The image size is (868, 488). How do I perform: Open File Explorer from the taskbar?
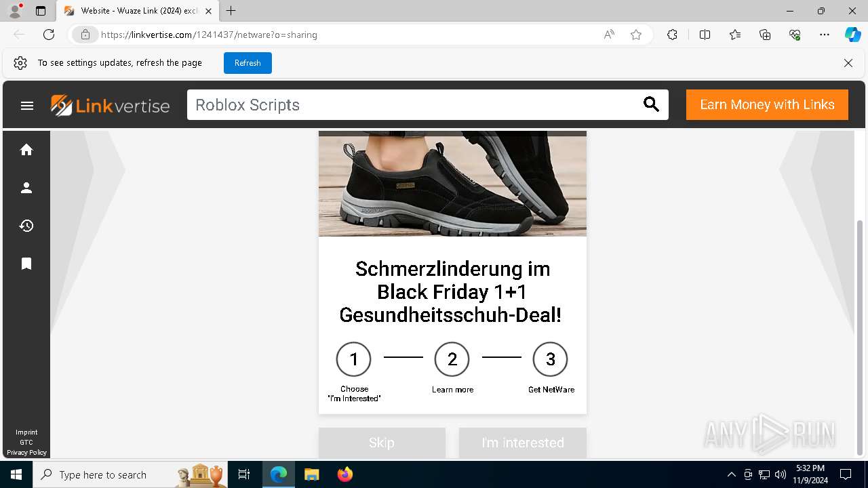coord(312,474)
